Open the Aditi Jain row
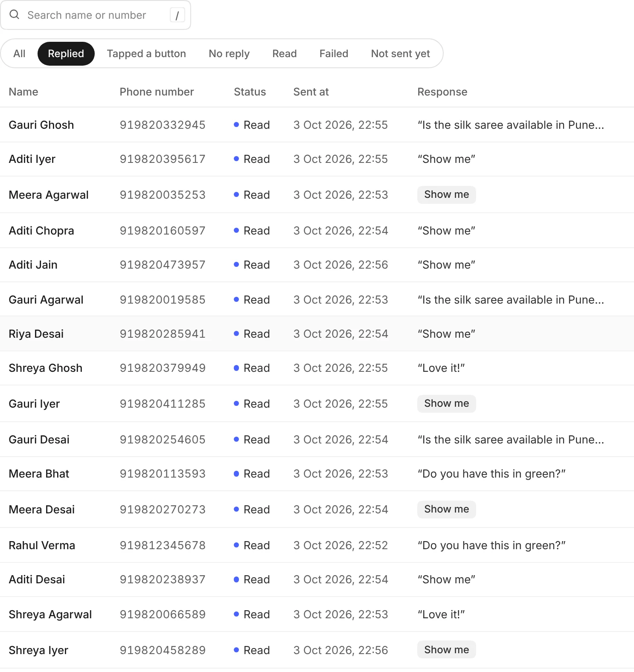 (x=317, y=265)
